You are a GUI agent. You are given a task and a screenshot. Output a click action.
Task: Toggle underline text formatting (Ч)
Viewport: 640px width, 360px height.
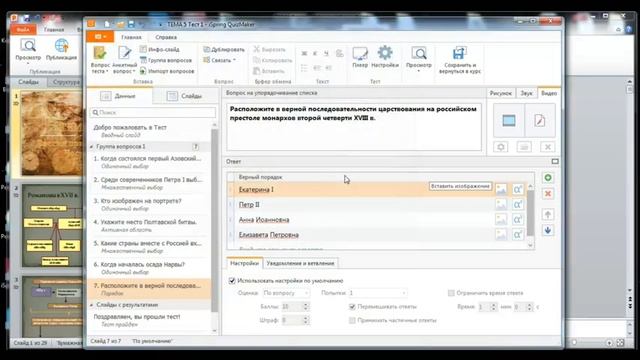coord(326,53)
